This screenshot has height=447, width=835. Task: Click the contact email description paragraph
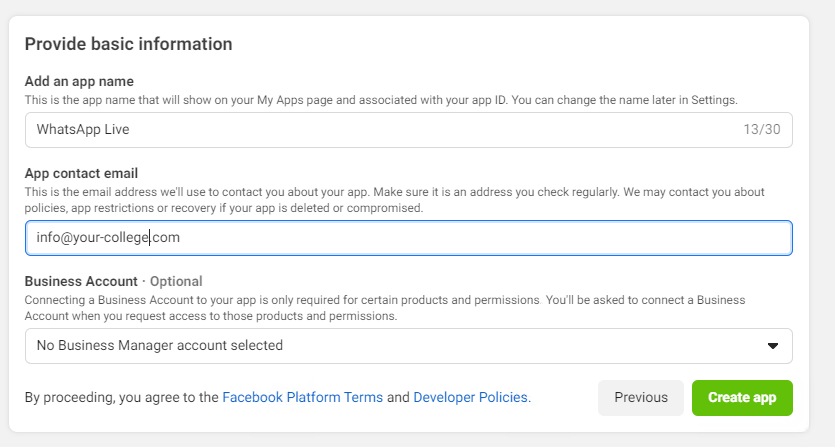coord(394,200)
